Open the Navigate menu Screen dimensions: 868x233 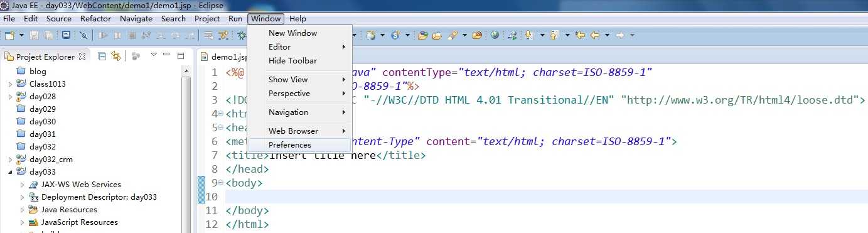click(x=136, y=19)
